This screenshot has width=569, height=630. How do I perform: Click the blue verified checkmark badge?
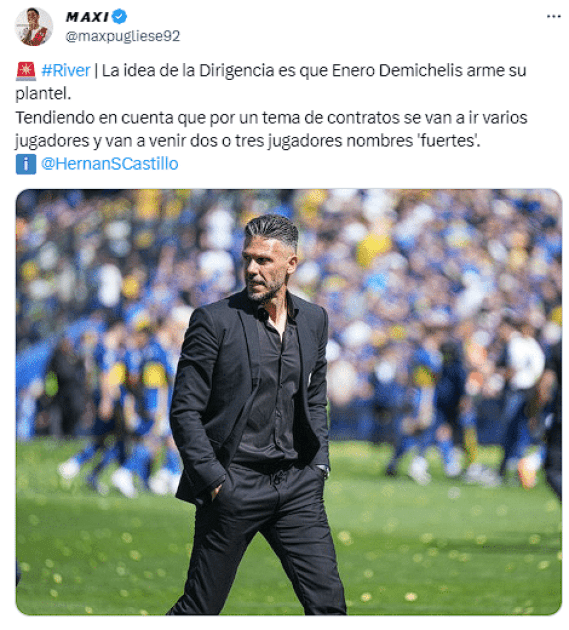119,16
